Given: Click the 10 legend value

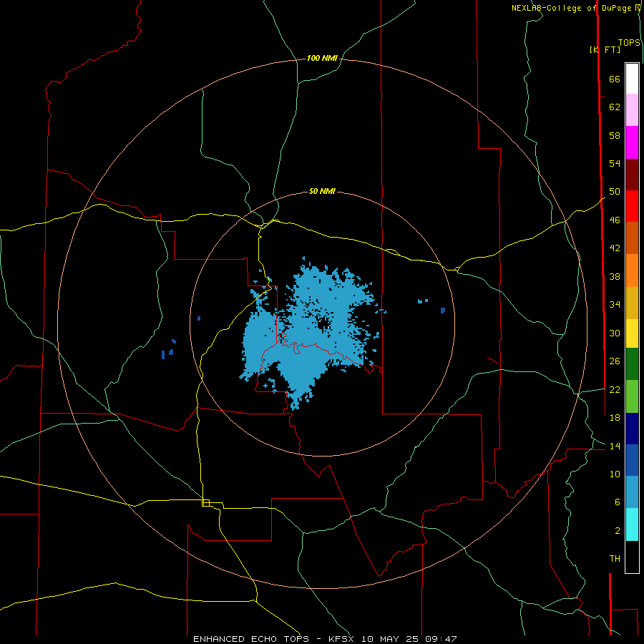Looking at the screenshot, I should [x=615, y=474].
